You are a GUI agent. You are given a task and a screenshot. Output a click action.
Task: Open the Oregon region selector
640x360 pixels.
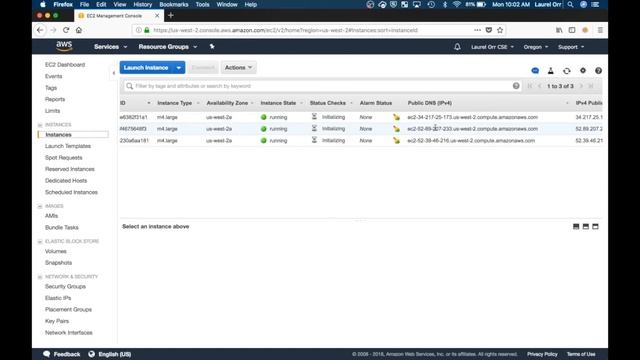(x=536, y=47)
